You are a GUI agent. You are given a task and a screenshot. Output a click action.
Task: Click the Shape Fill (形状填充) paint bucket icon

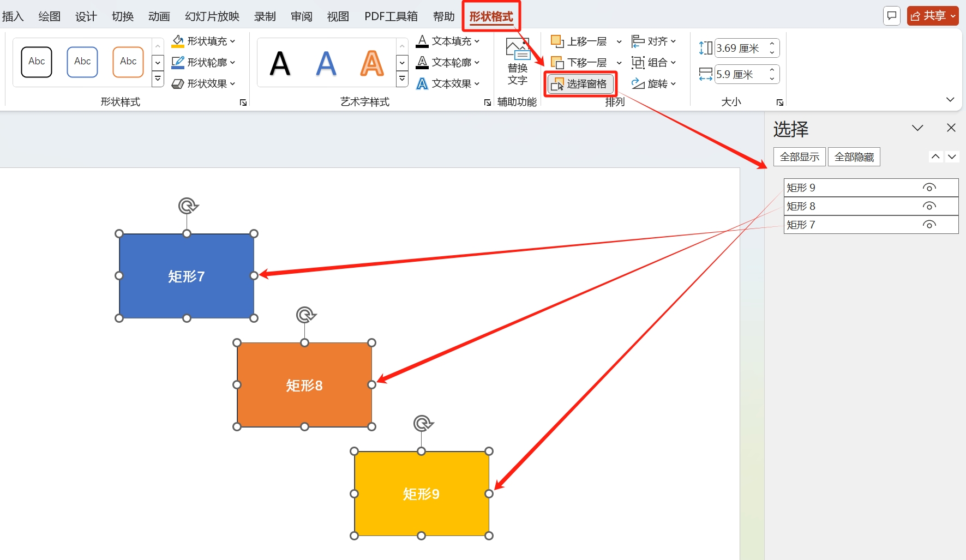coord(178,41)
